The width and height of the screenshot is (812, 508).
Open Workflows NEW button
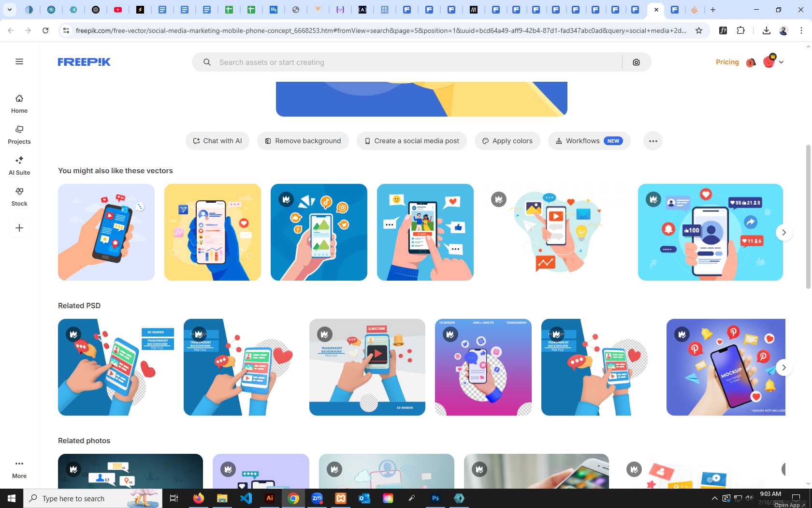pyautogui.click(x=589, y=141)
